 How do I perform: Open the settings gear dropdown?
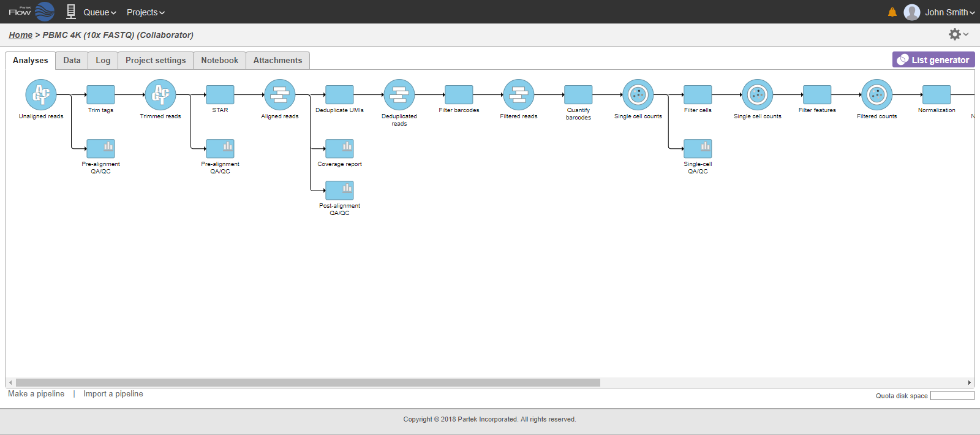(x=957, y=35)
